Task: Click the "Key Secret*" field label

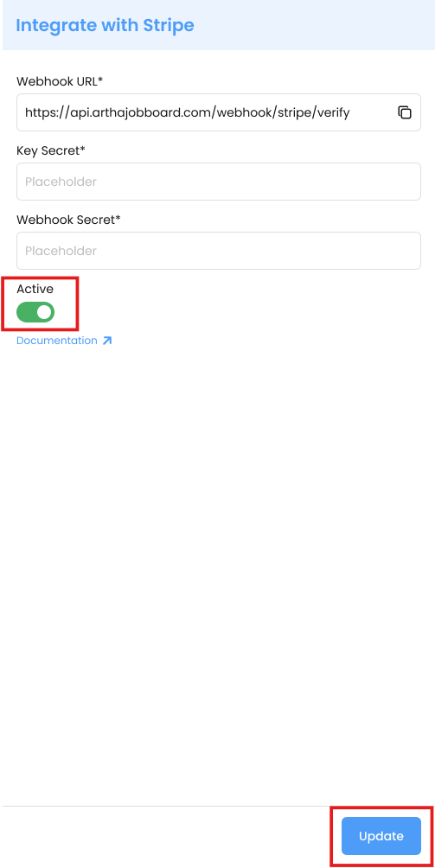Action: coord(51,150)
